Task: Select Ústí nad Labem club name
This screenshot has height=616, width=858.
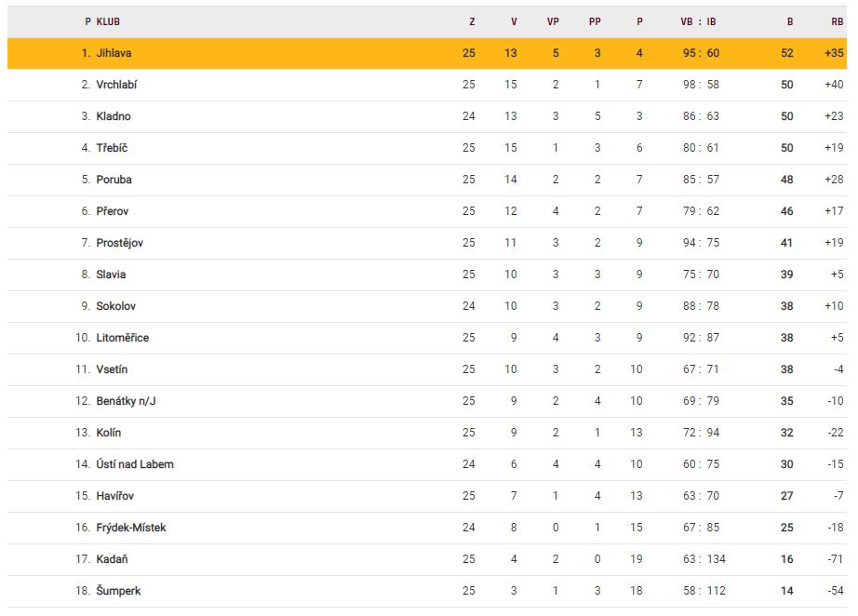Action: click(134, 464)
